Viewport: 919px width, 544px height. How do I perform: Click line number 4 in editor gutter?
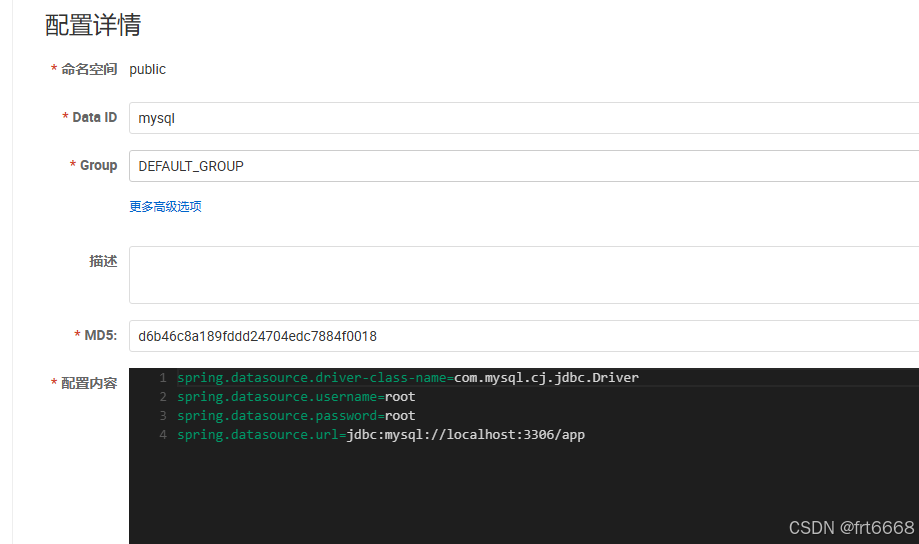tap(163, 434)
